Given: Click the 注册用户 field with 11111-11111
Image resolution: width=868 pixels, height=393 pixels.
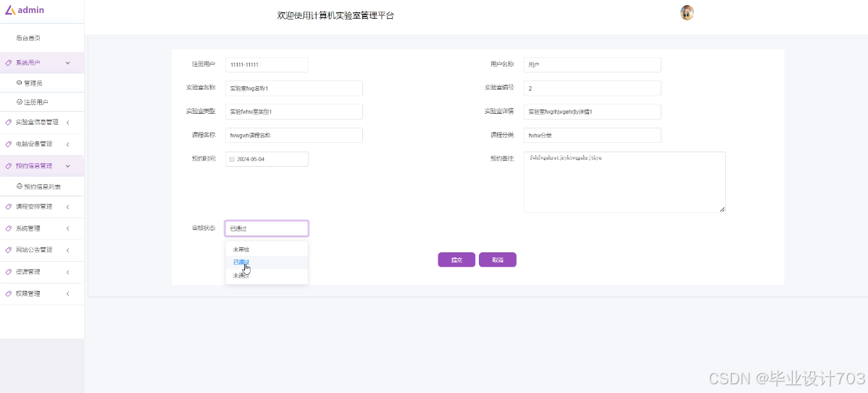Looking at the screenshot, I should 267,65.
